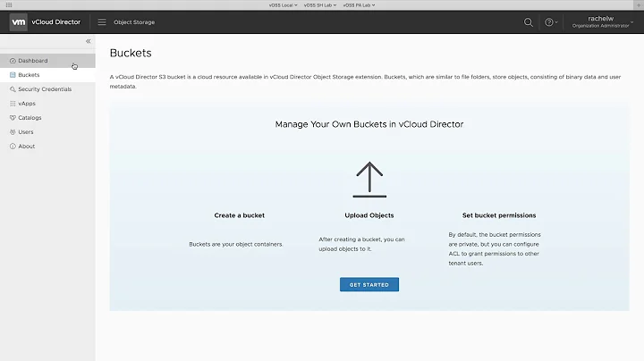The height and width of the screenshot is (361, 644).
Task: Open Dashboard in the sidebar
Action: point(47,61)
